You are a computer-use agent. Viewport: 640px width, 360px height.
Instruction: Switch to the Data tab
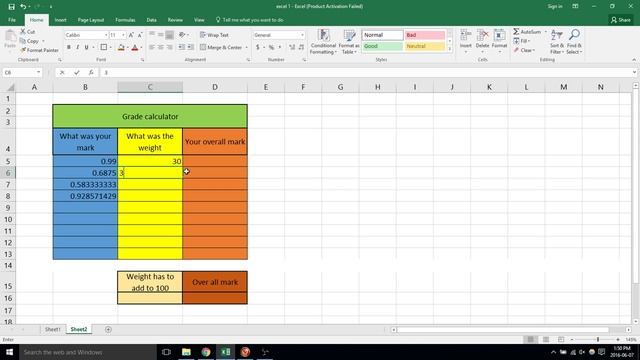click(151, 20)
